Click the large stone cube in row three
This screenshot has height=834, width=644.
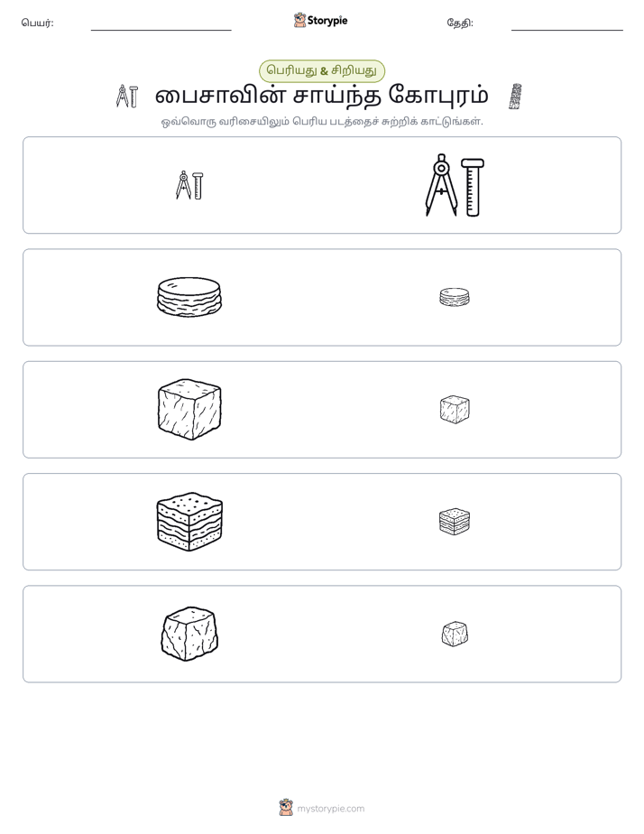click(189, 410)
